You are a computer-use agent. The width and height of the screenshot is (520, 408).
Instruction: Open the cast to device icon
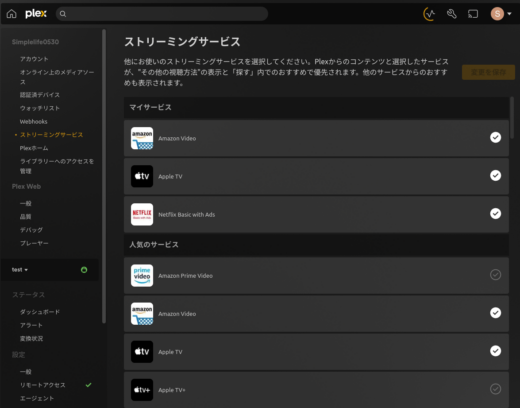click(473, 14)
